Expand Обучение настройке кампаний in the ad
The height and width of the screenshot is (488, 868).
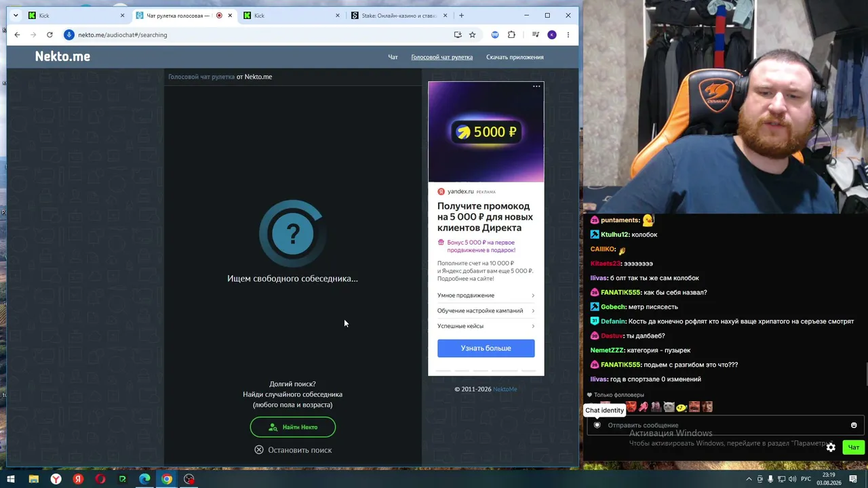click(x=486, y=310)
